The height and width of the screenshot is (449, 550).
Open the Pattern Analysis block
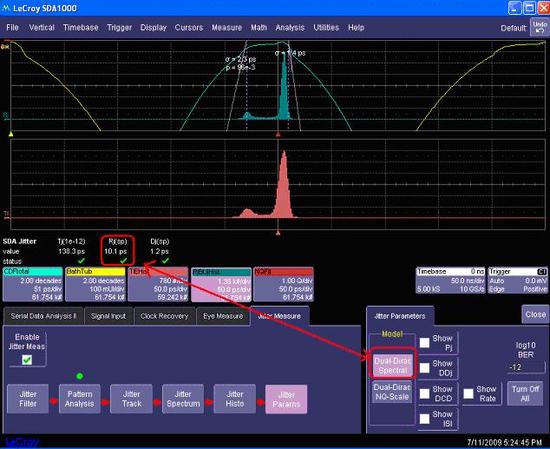click(80, 399)
